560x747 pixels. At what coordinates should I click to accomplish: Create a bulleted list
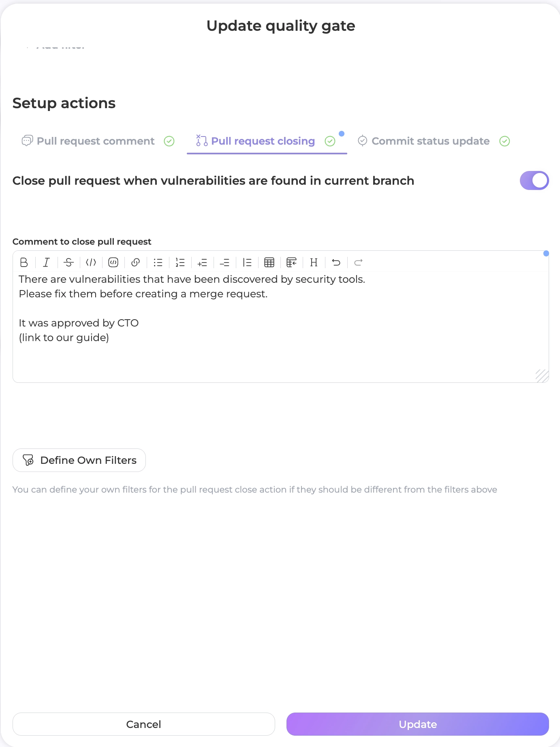pyautogui.click(x=158, y=263)
